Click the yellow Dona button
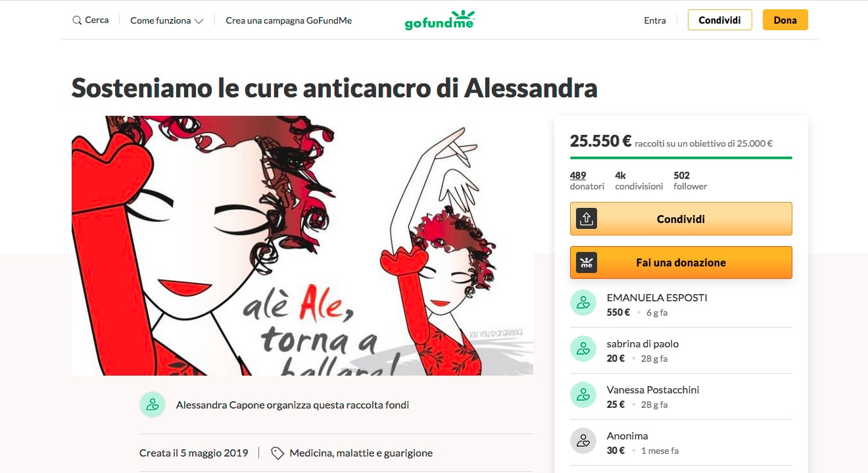This screenshot has width=868, height=473. click(785, 20)
